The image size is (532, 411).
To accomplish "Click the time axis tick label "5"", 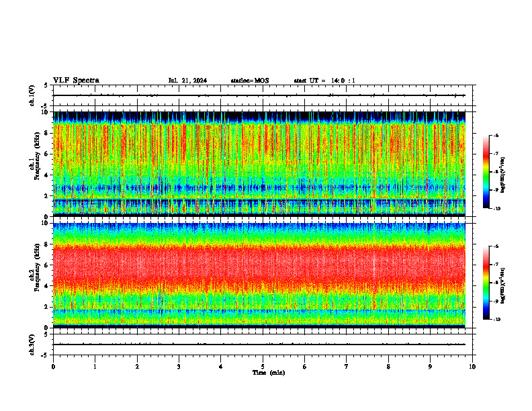I will 263,367.
